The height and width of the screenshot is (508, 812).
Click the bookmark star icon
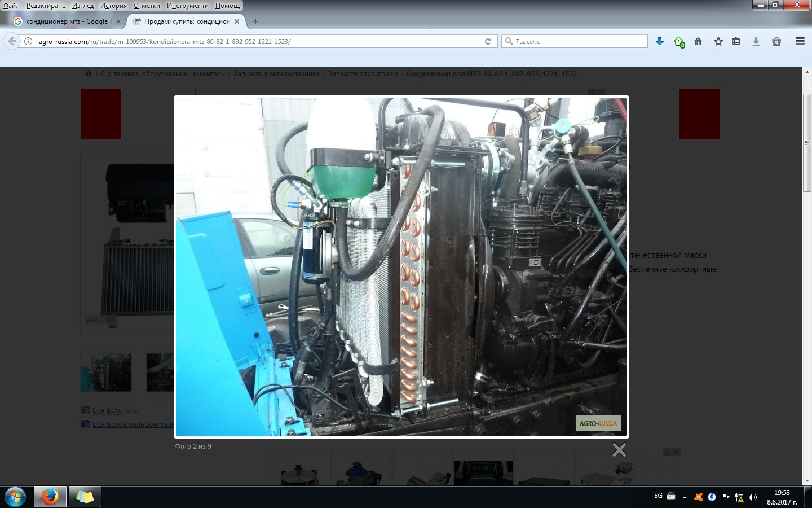[x=718, y=41]
